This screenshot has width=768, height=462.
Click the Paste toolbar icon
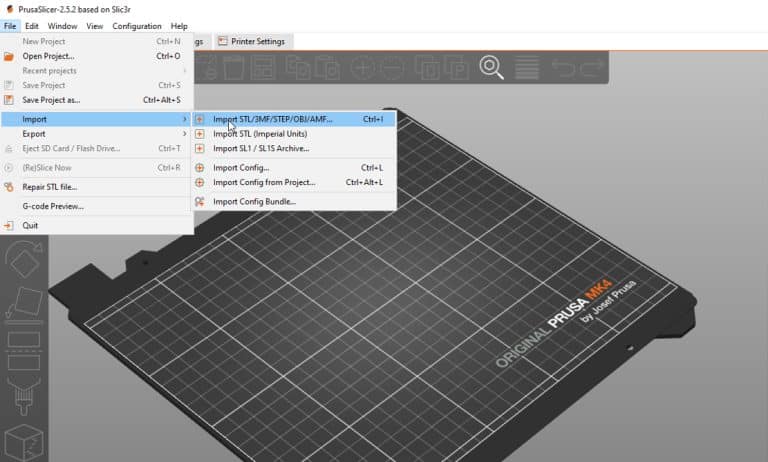tap(327, 68)
